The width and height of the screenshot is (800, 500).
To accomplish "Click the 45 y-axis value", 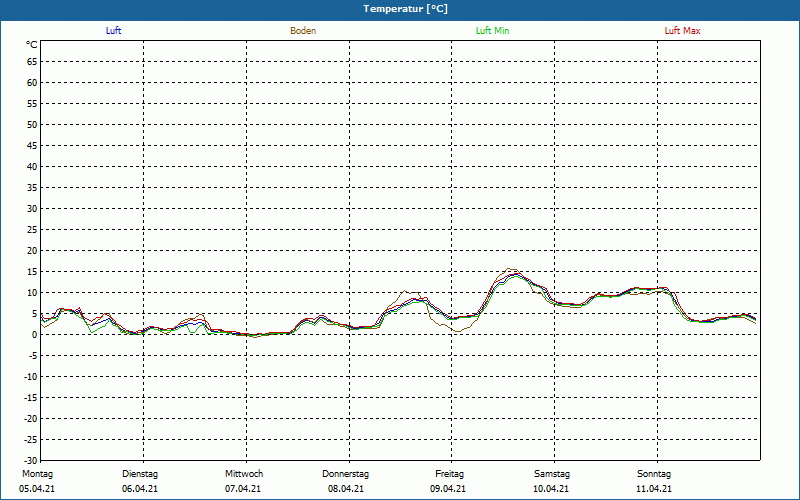I will click(x=32, y=146).
